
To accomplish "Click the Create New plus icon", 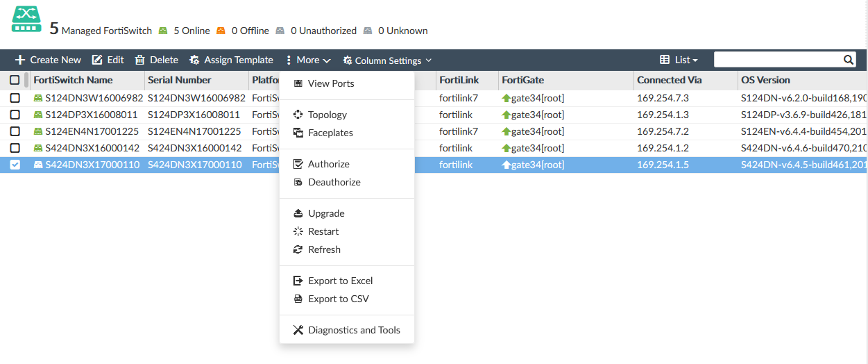I will tap(20, 60).
